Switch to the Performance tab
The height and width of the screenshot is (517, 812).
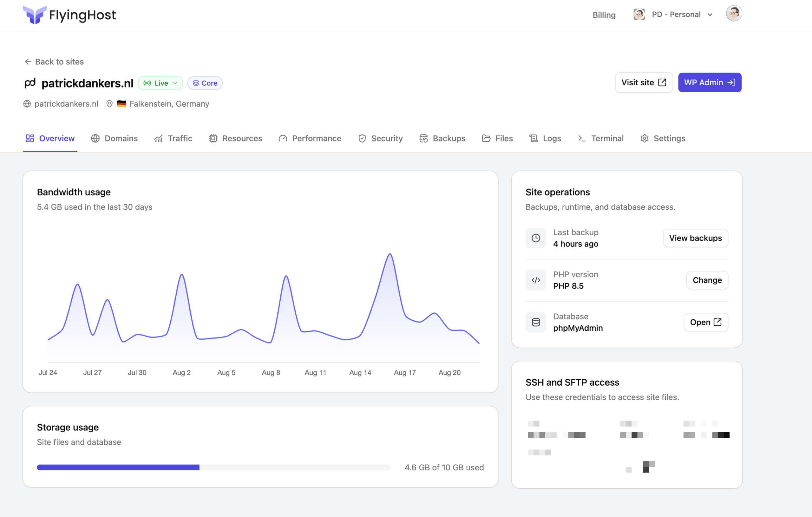(310, 138)
